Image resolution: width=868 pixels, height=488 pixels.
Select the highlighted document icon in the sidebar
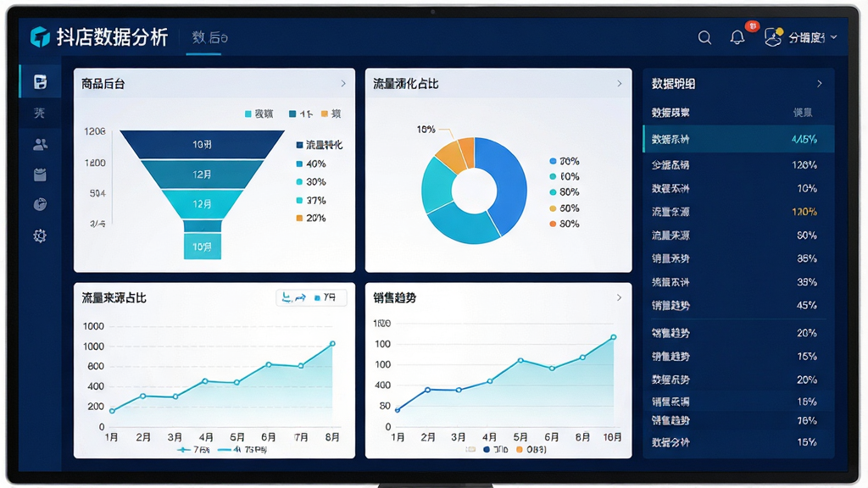pyautogui.click(x=40, y=82)
